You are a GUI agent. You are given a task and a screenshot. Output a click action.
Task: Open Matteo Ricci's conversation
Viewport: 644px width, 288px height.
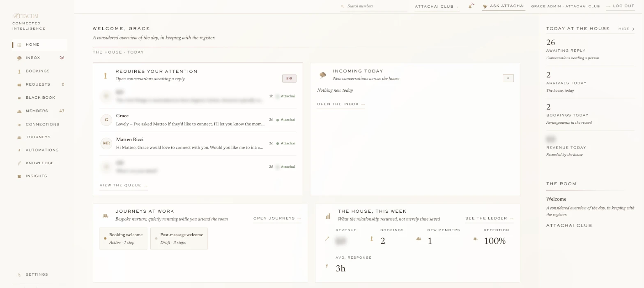pos(198,144)
